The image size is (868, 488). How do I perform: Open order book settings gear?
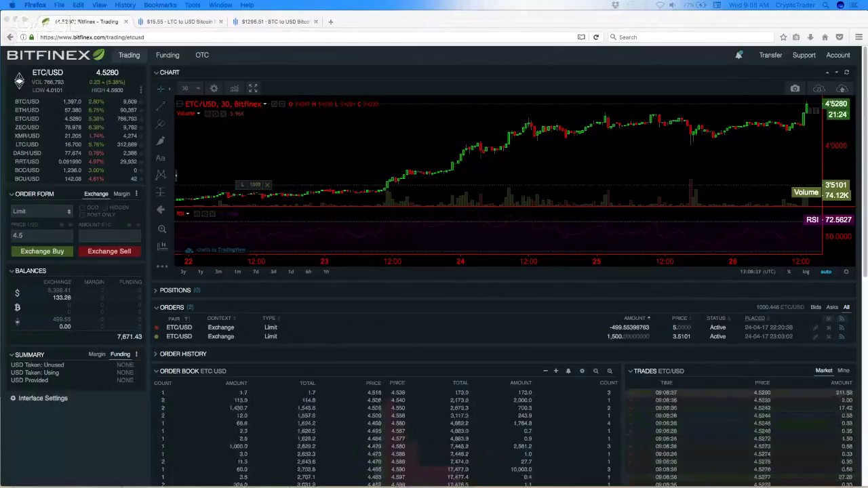coord(582,371)
